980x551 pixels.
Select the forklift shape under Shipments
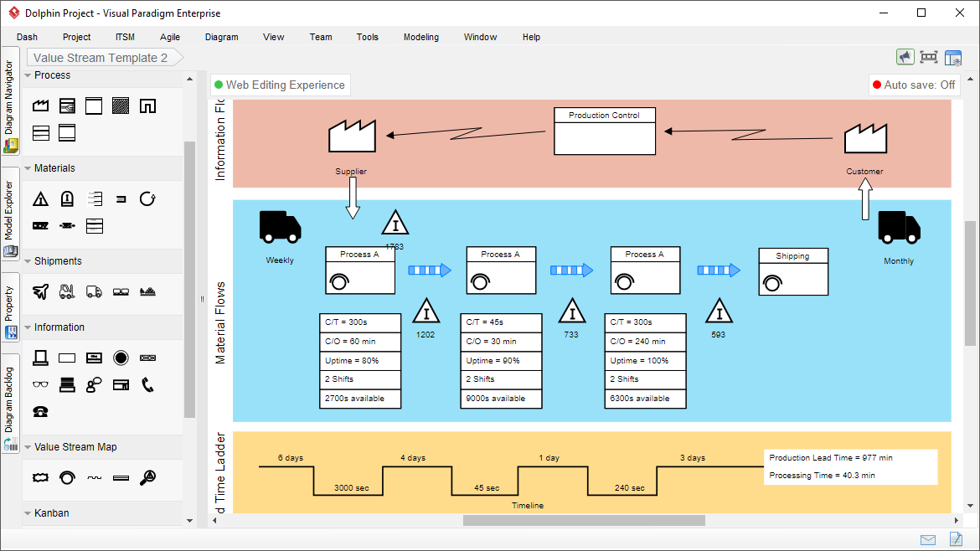point(67,291)
